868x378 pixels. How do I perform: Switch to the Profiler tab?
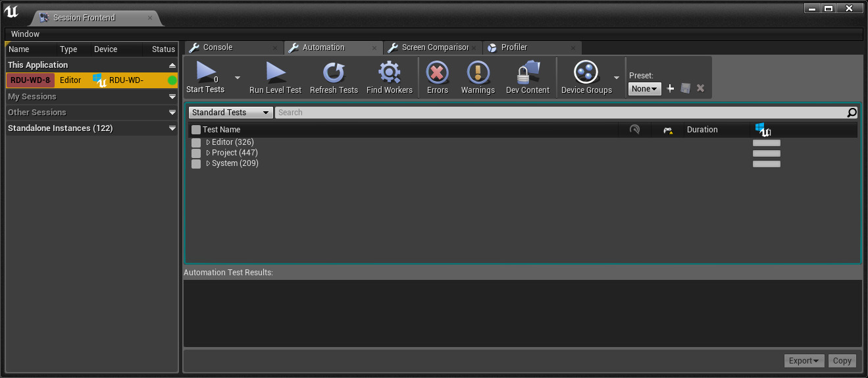click(514, 47)
